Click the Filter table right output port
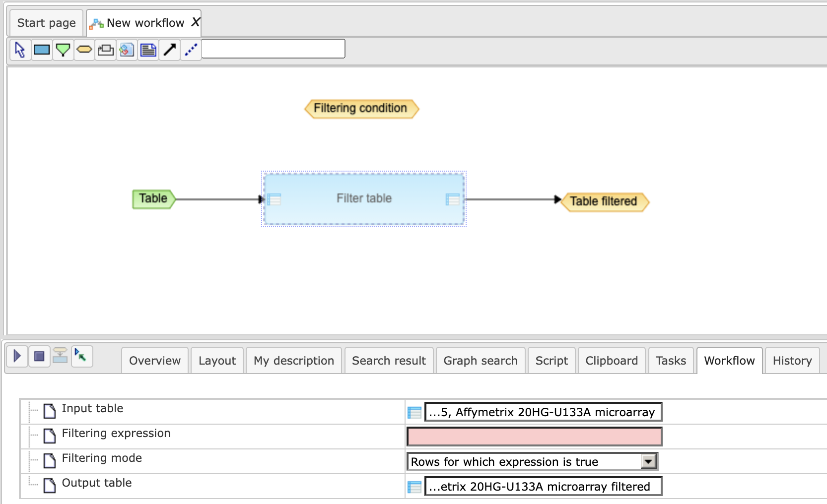This screenshot has height=504, width=827. (x=453, y=199)
